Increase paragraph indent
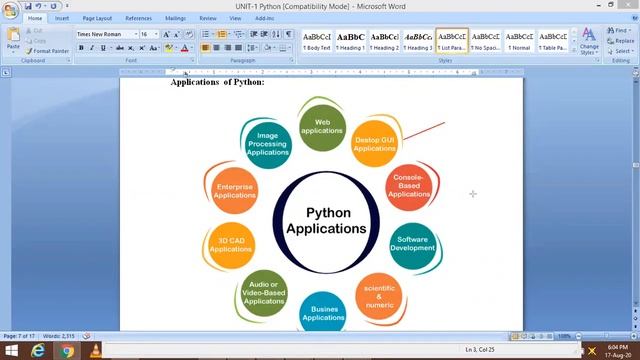This screenshot has height=360, width=640. tap(264, 34)
